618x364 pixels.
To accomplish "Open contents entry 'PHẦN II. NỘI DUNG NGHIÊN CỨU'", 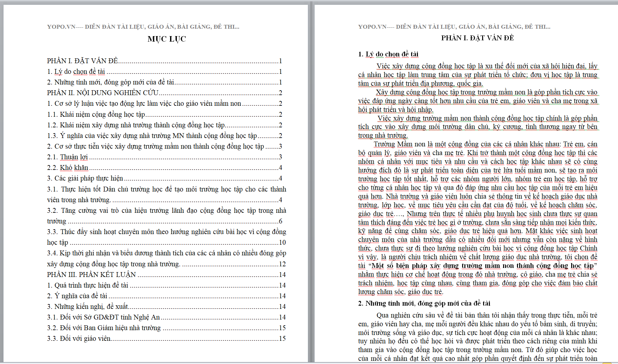I will click(x=165, y=93).
